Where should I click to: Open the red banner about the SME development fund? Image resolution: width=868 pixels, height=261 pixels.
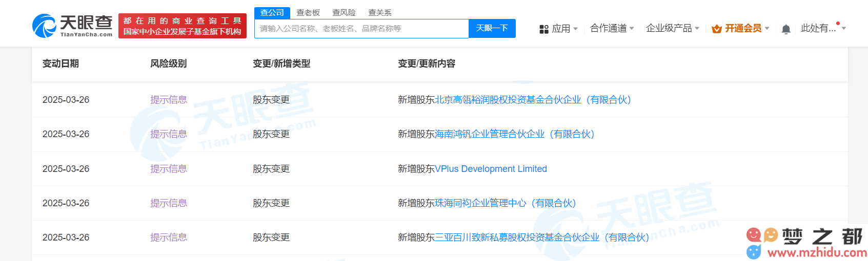coord(183,26)
